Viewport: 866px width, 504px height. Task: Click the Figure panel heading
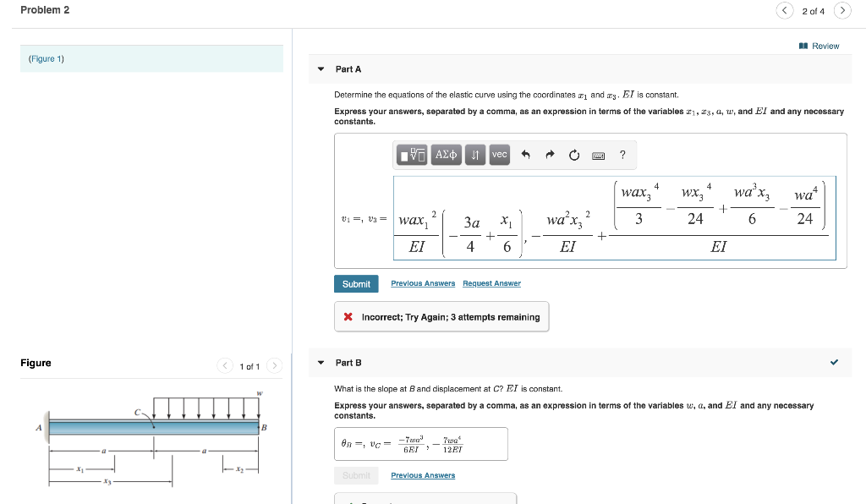click(x=36, y=363)
